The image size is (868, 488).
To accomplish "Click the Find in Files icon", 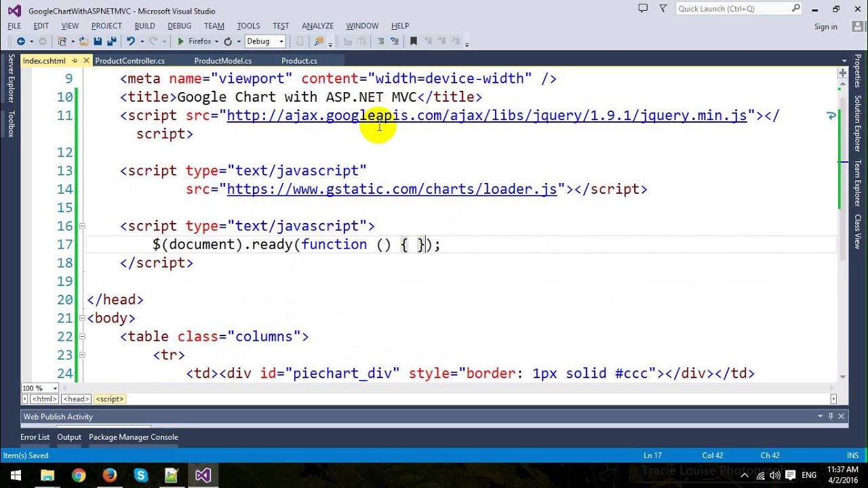I will coord(321,41).
